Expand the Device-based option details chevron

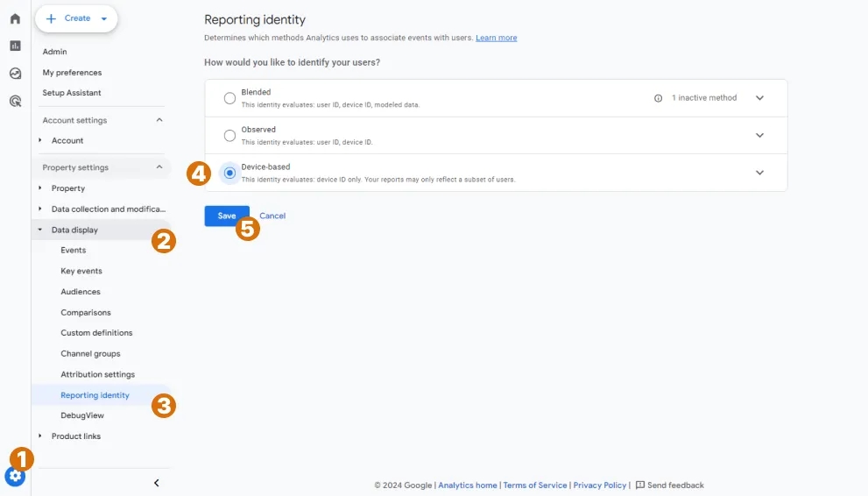coord(759,173)
